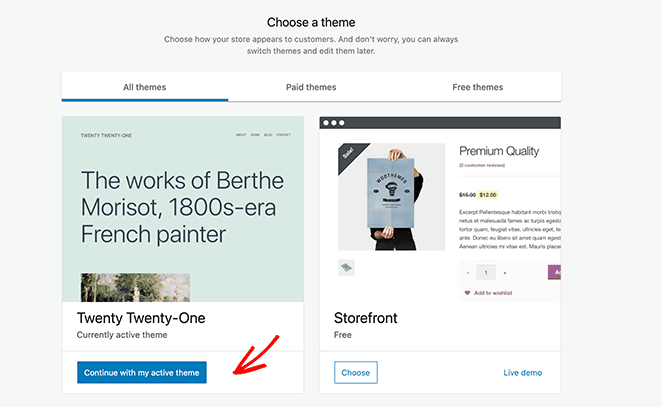Switch to the All themes tab
Viewport: 662px width, 407px height.
[144, 87]
